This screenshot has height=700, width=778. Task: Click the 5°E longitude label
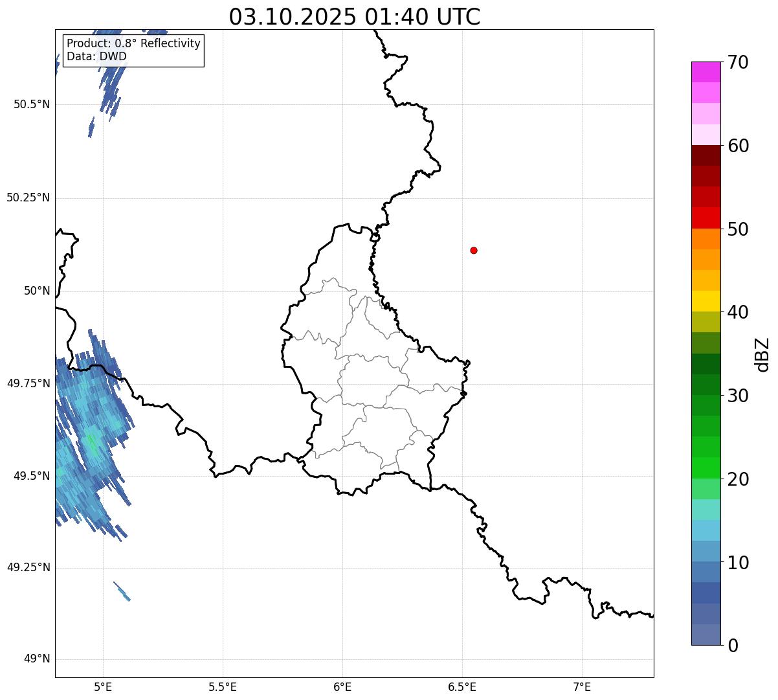tap(103, 687)
